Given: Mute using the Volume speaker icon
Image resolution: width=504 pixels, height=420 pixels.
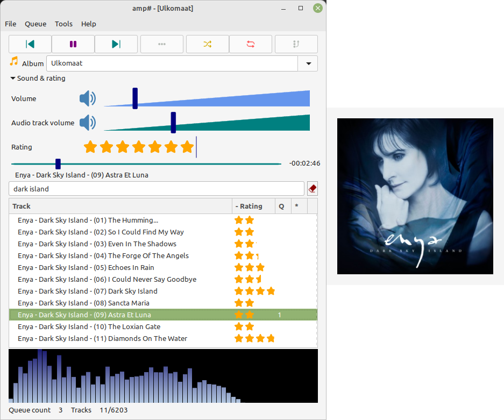Looking at the screenshot, I should [x=88, y=98].
